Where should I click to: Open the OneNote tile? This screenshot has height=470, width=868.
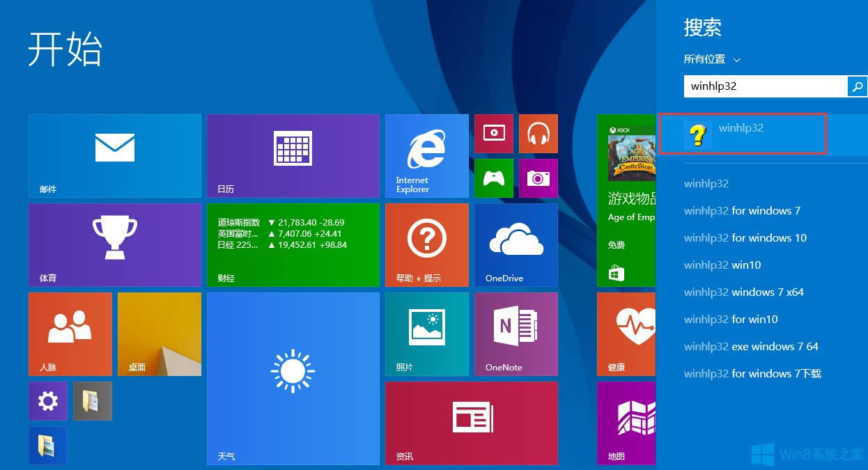[x=515, y=334]
